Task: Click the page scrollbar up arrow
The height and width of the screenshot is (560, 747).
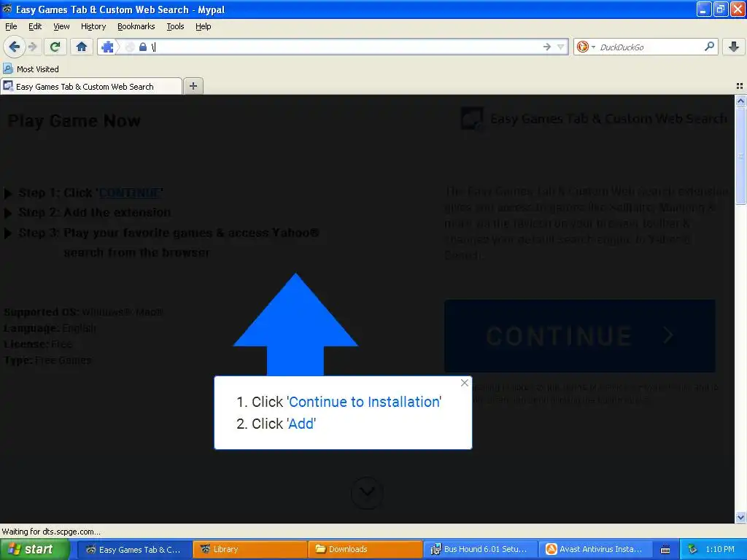Action: coord(740,101)
